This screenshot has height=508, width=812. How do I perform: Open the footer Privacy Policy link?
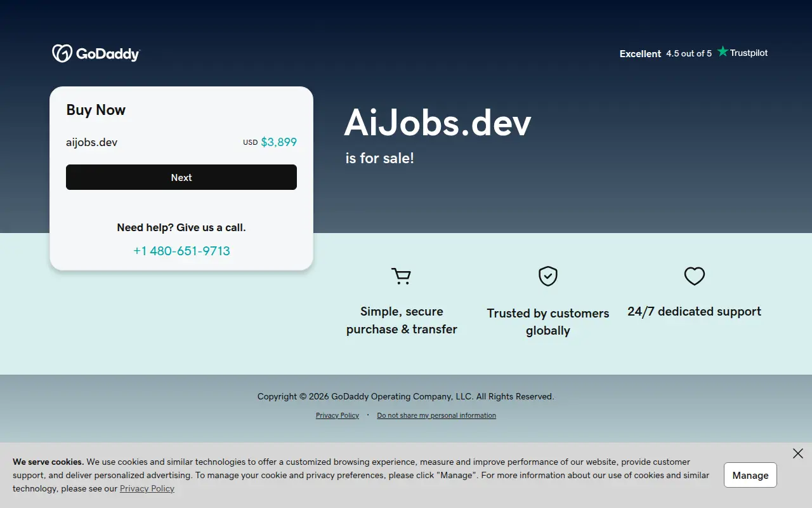pos(337,415)
